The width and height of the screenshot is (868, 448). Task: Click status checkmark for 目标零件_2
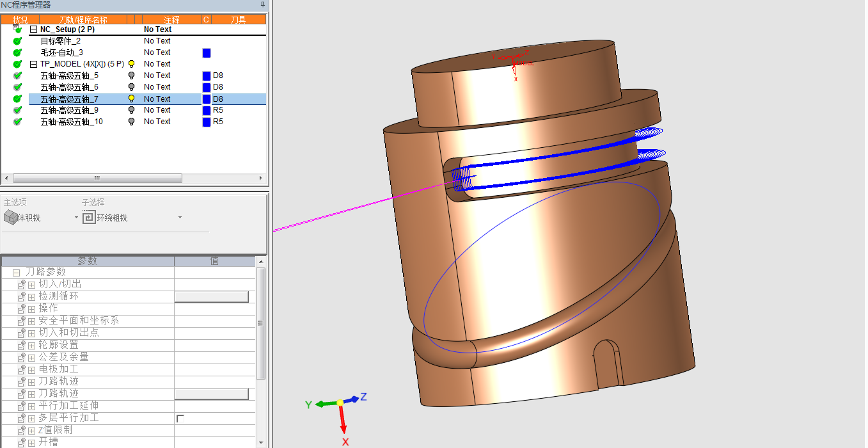[17, 41]
